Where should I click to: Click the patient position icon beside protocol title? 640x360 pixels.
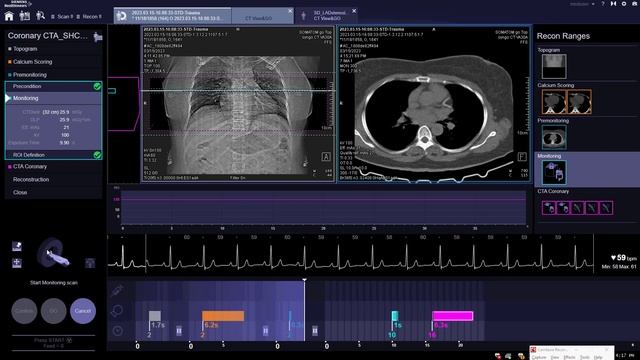(98, 37)
